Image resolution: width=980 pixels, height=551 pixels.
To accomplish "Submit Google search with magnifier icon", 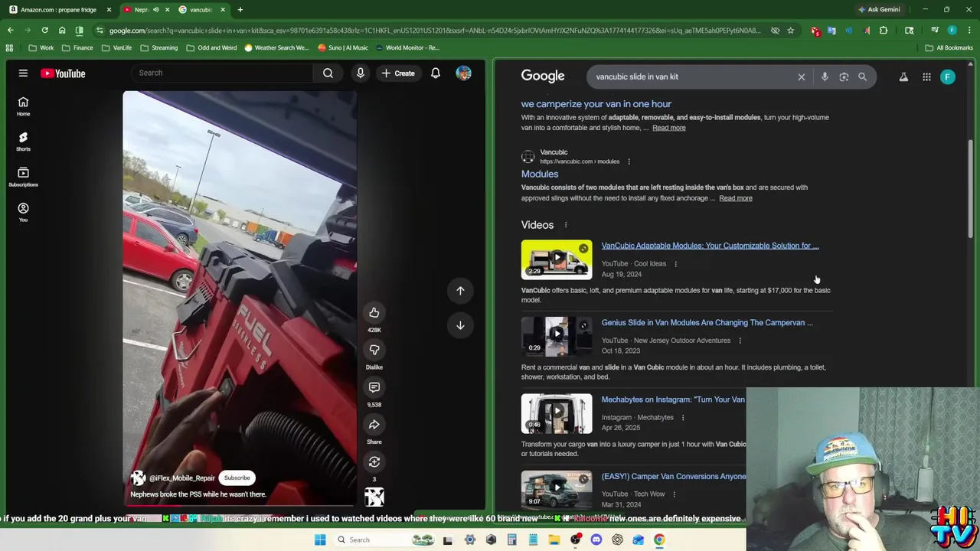I will tap(862, 77).
